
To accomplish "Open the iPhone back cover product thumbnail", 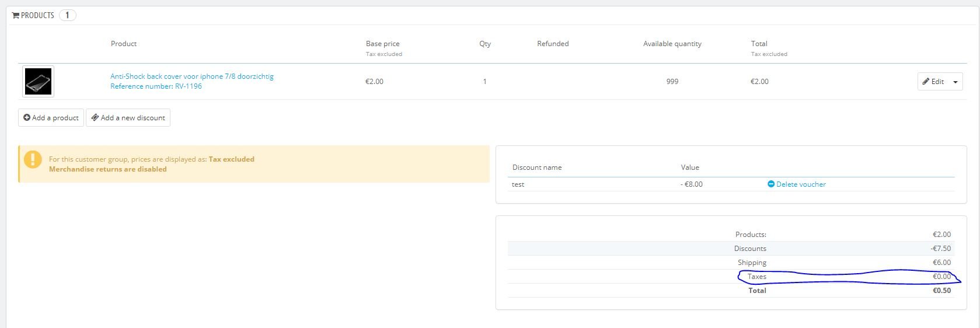I will [x=38, y=82].
